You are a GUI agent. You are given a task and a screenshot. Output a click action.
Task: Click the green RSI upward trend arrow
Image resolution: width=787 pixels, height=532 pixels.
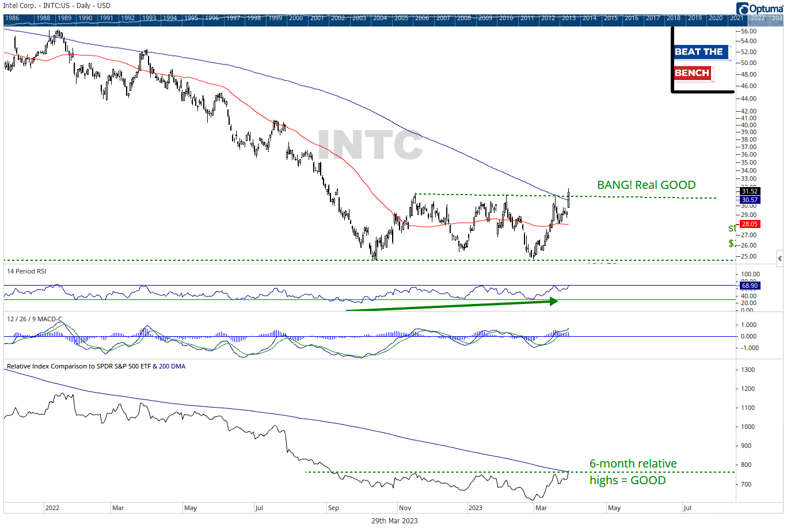452,305
